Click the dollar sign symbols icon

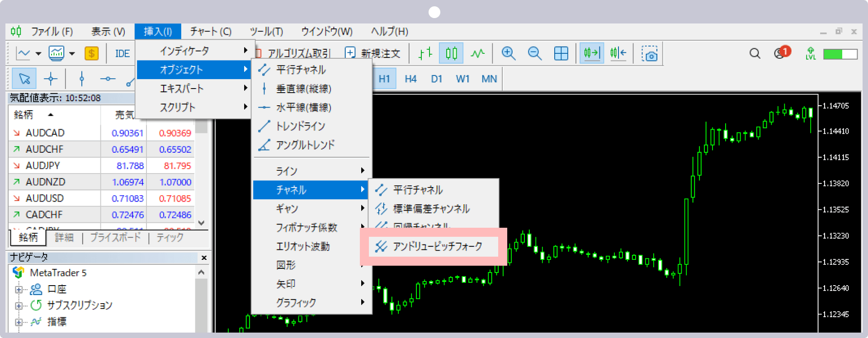pos(92,53)
